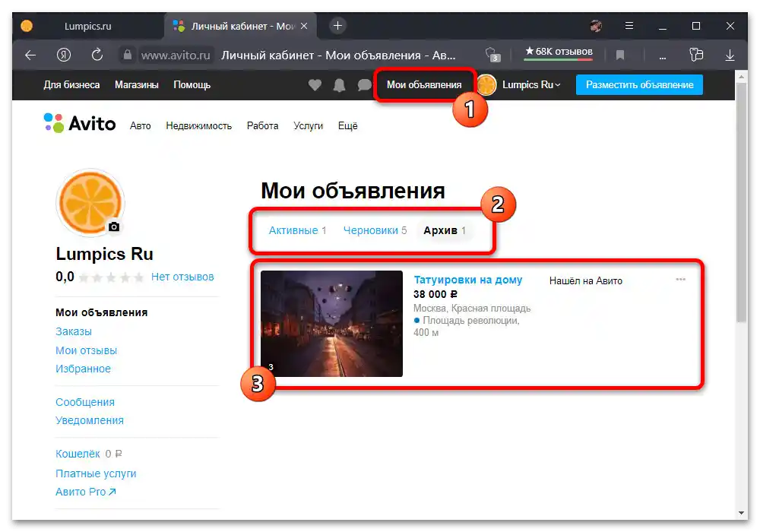Image resolution: width=760 pixels, height=532 pixels.
Task: Close the Личный кабинет tab
Action: 304,26
